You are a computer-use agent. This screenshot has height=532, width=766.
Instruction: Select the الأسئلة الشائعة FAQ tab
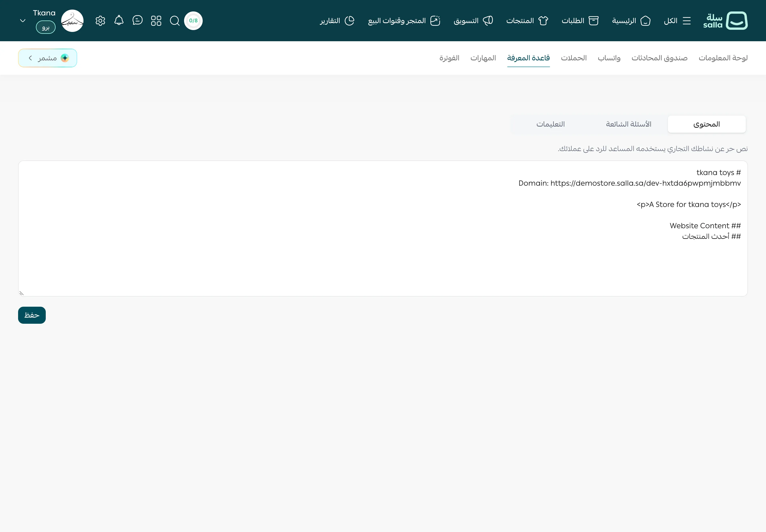click(x=628, y=124)
